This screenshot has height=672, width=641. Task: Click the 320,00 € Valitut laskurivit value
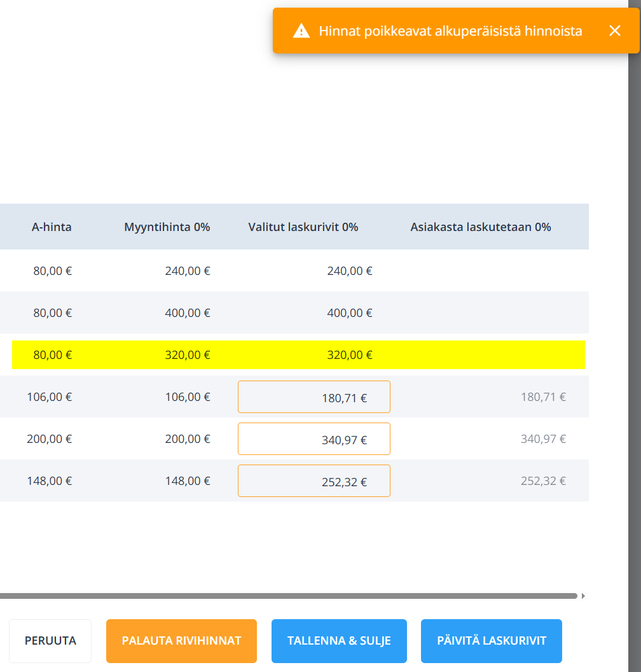350,355
